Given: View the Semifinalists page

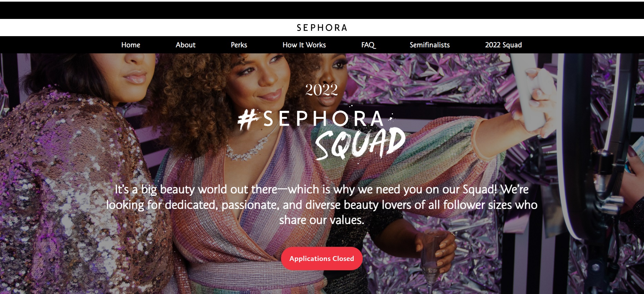Looking at the screenshot, I should point(430,45).
